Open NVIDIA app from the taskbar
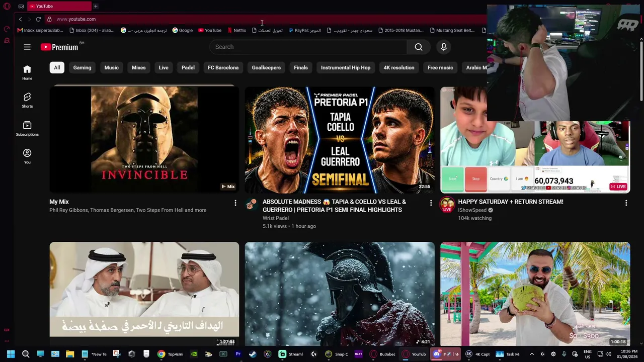Viewport: 644px width, 362px height. pyautogui.click(x=194, y=354)
